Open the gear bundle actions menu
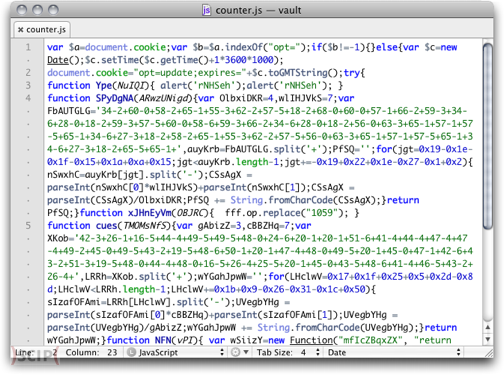504x375 pixels. pyautogui.click(x=240, y=352)
